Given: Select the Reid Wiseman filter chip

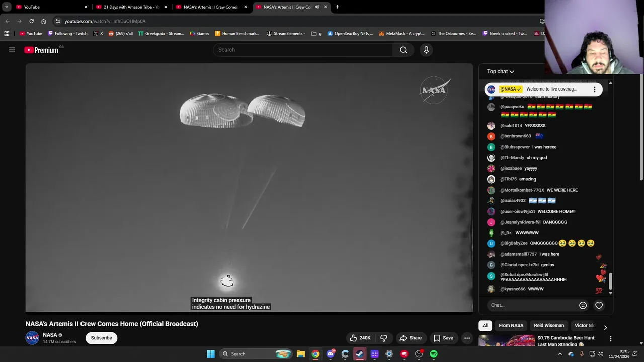Looking at the screenshot, I should 549,325.
